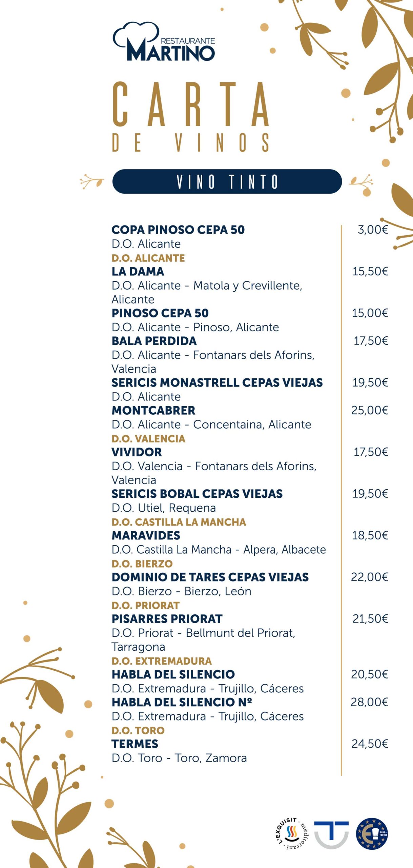Select the VIVIDOR wine entry
The height and width of the screenshot is (868, 413).
[137, 452]
